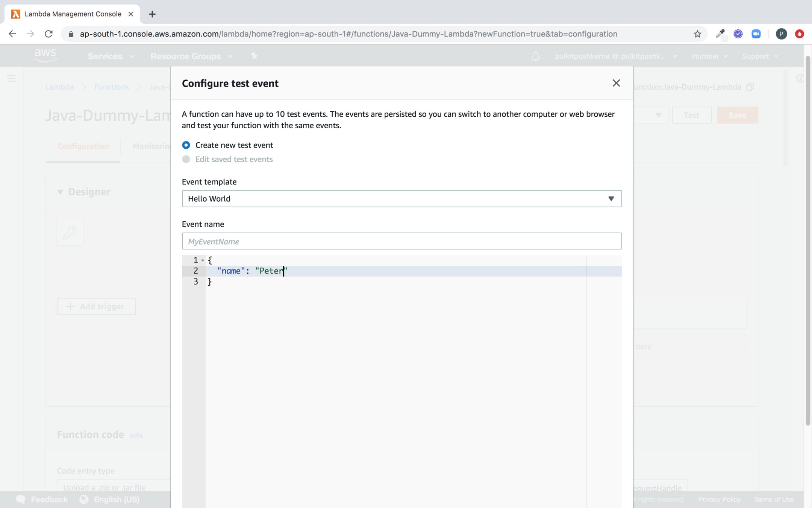Select Create new test event radio
Viewport: 812px width, 508px height.
click(x=186, y=145)
